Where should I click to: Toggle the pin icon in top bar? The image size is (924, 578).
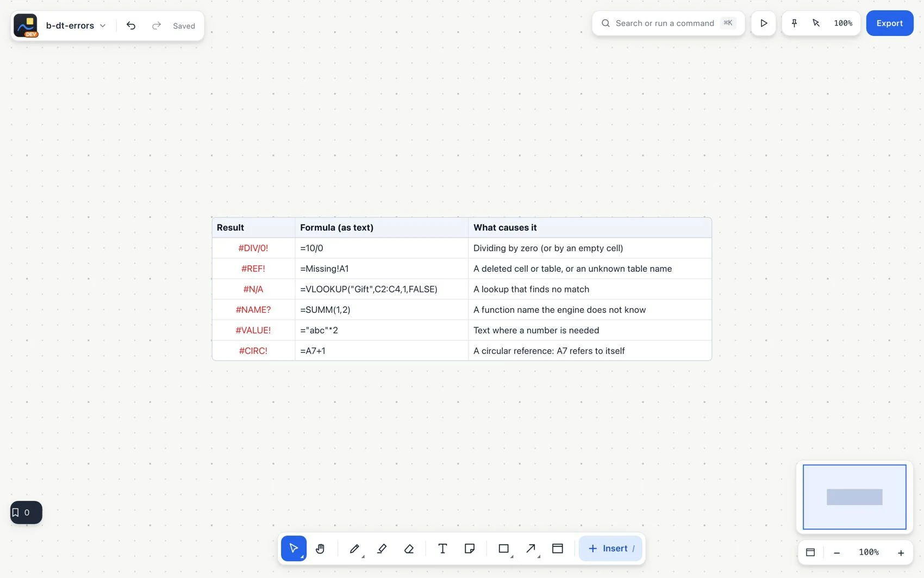pyautogui.click(x=794, y=23)
